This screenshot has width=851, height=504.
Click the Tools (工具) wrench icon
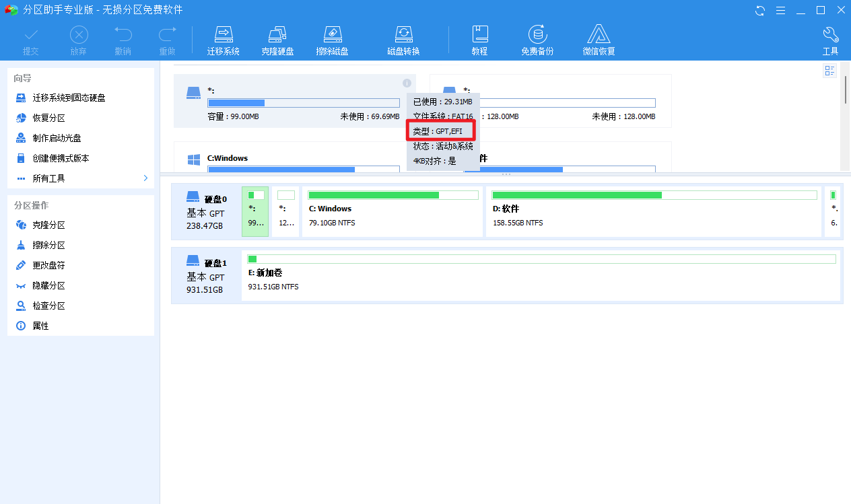point(831,38)
